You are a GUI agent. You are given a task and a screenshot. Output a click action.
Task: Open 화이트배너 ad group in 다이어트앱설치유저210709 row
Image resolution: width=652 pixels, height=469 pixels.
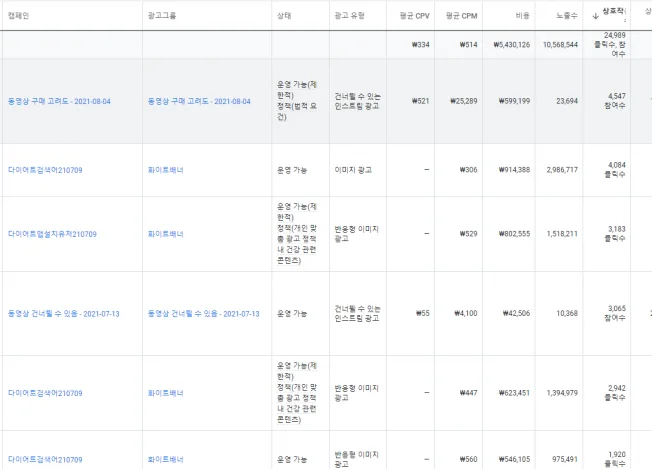pyautogui.click(x=165, y=234)
